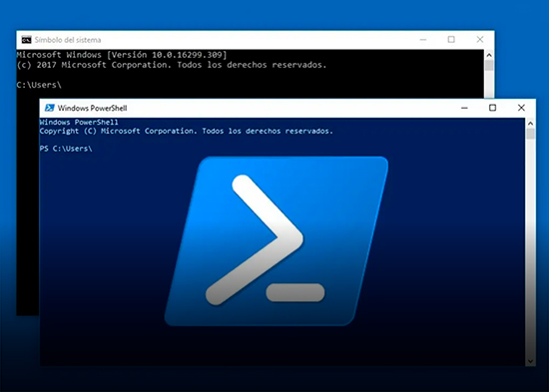549x392 pixels.
Task: Click the Command Prompt icon in title bar
Action: [x=26, y=40]
